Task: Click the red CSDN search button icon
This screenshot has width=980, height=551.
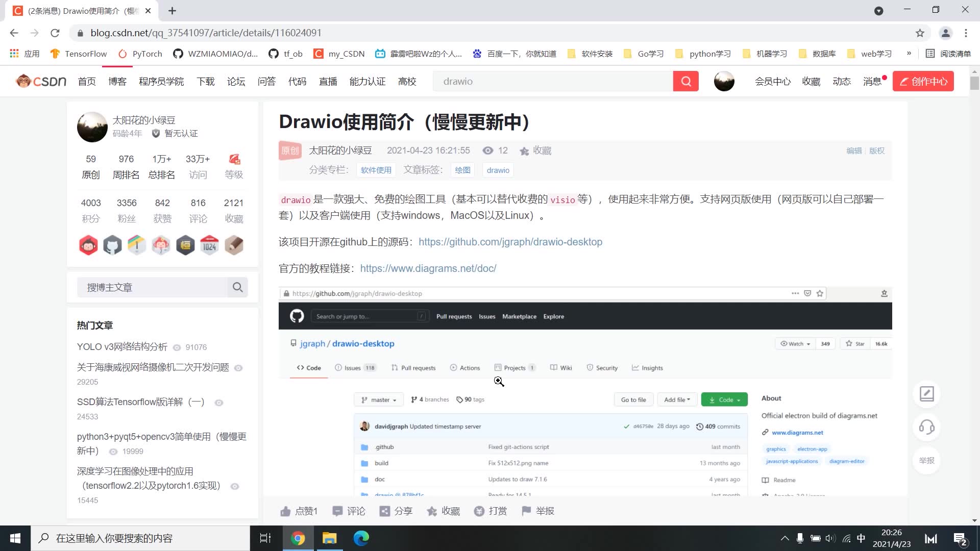Action: click(685, 82)
